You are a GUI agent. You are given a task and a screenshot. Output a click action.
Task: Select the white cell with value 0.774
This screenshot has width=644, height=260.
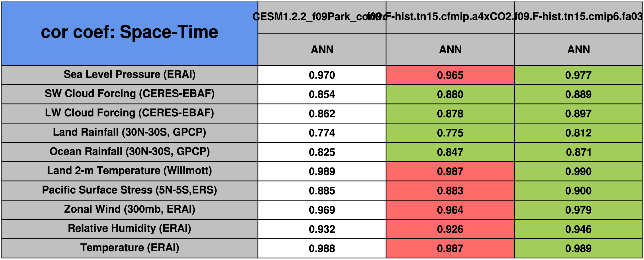coord(322,133)
